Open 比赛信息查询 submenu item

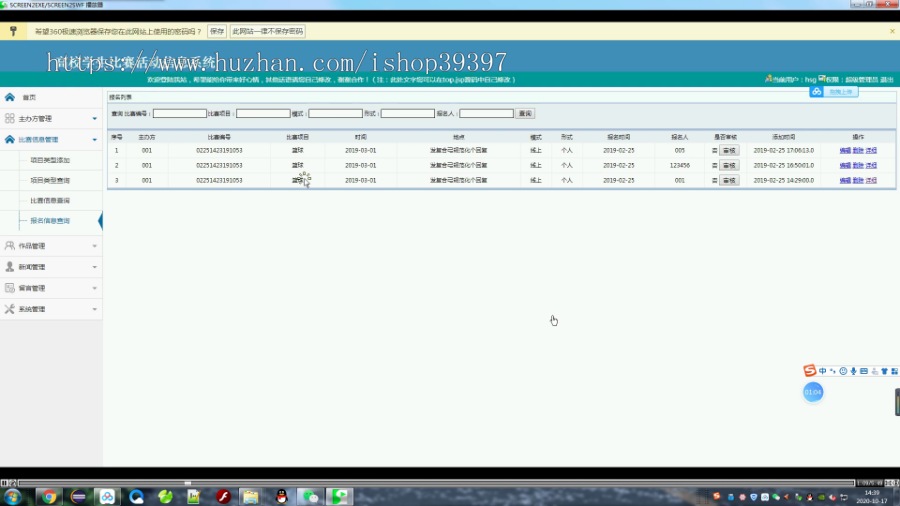pos(50,200)
